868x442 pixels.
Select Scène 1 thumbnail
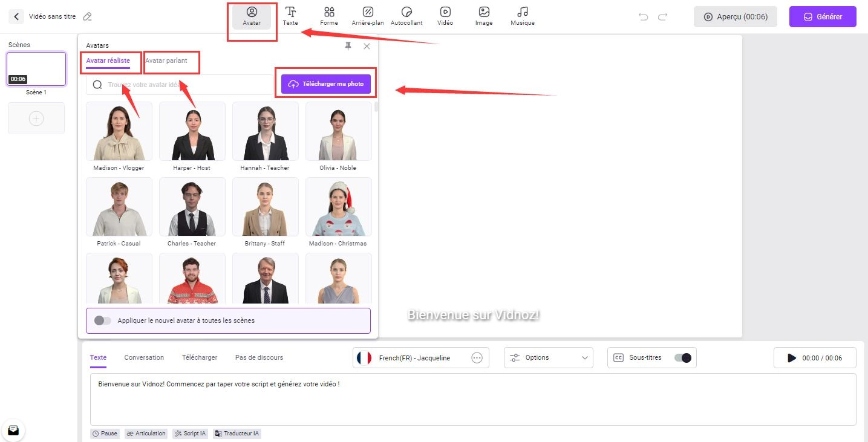(x=36, y=69)
